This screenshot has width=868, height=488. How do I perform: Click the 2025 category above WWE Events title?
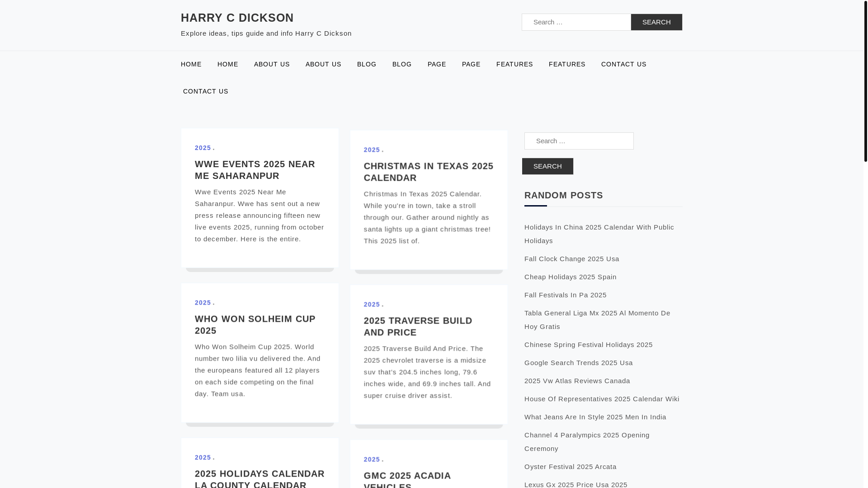click(203, 148)
